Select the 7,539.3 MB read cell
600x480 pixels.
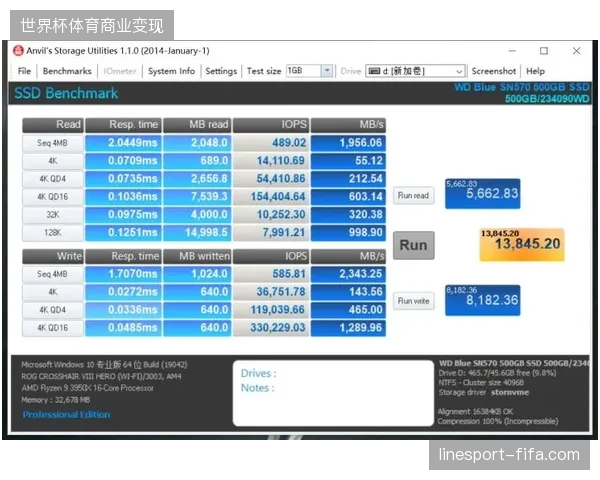pos(197,197)
